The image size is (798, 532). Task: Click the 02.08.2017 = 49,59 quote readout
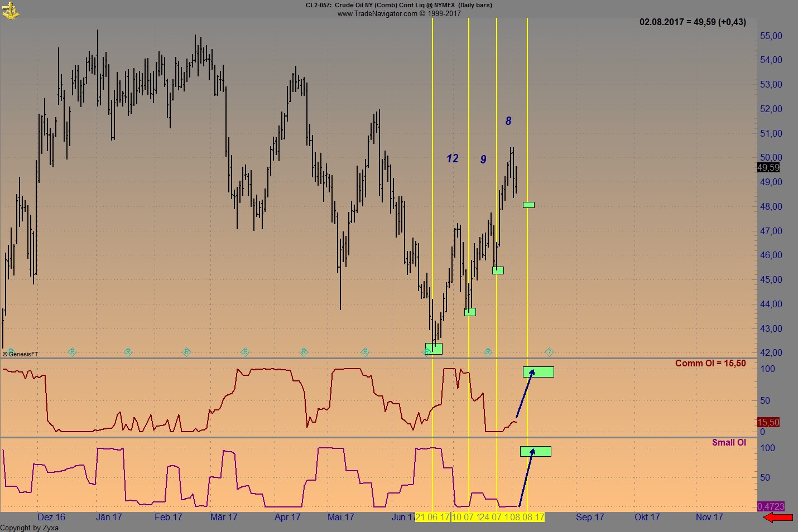(x=693, y=22)
